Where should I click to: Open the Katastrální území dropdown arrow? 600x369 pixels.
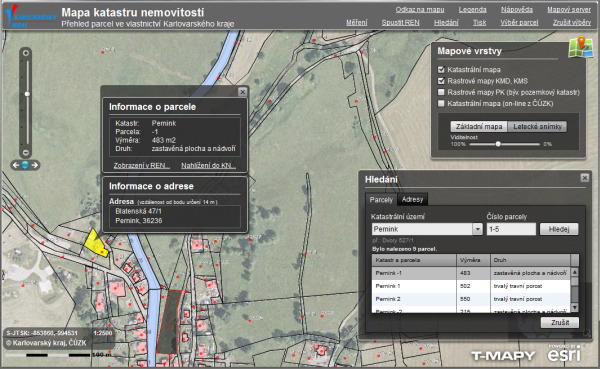tap(477, 229)
